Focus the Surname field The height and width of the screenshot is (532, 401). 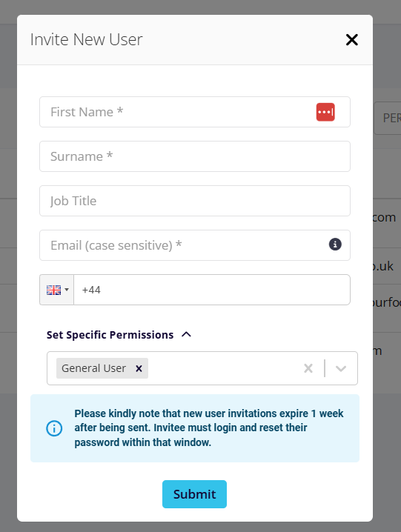tap(195, 156)
